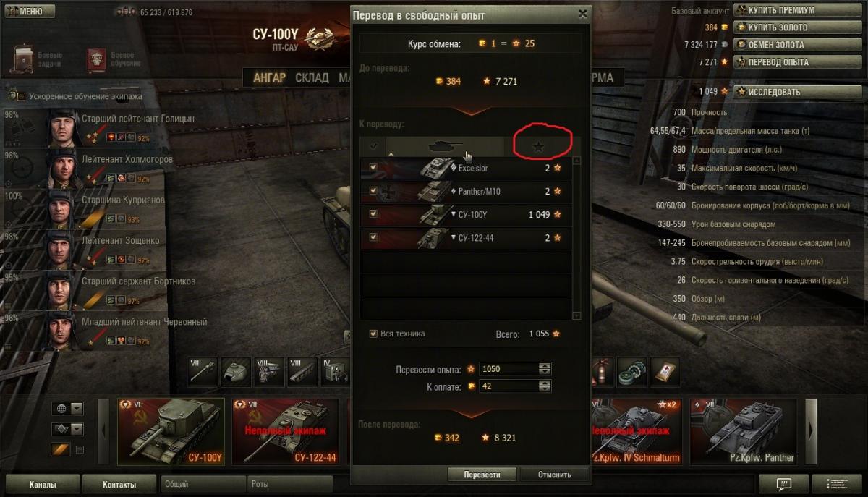Switch to the СКЛАД tab
Viewport: 868px width, 497px height.
pos(312,77)
